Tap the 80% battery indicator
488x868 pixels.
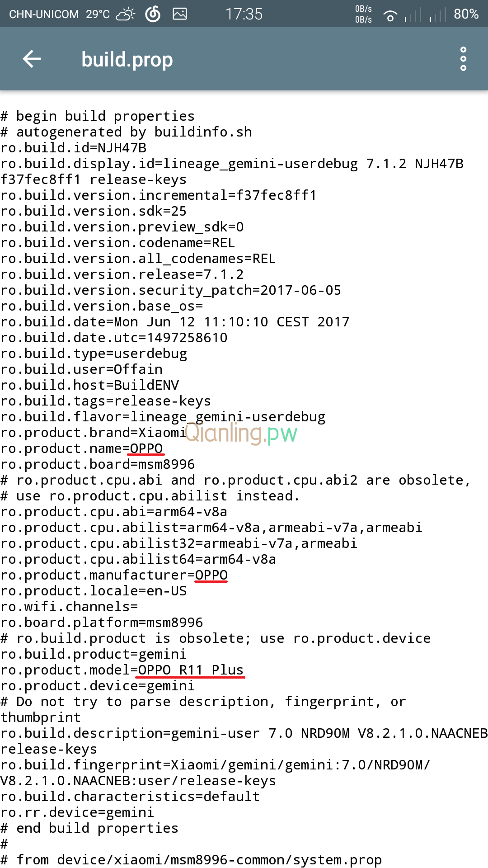click(466, 14)
